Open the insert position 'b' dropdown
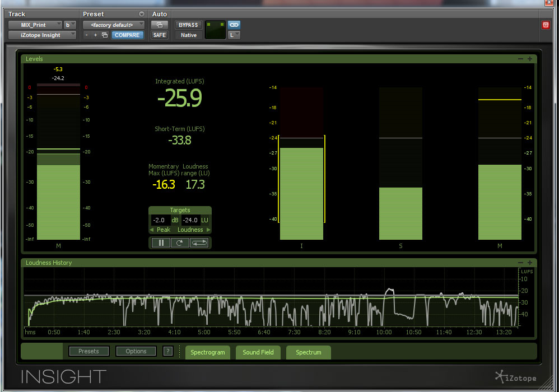 [x=70, y=25]
